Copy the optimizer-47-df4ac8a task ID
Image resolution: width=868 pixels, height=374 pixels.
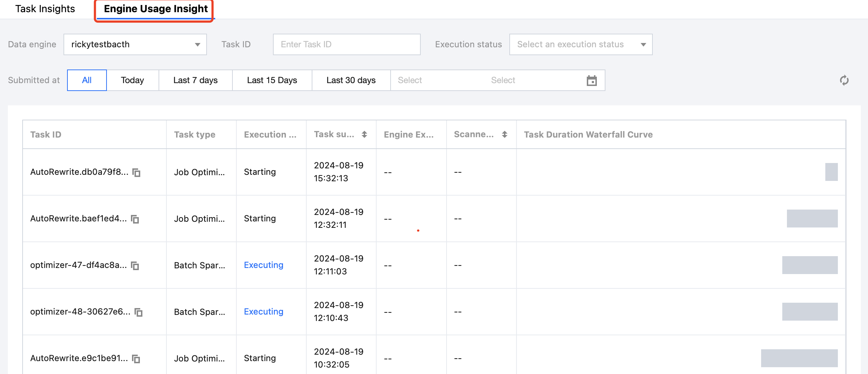(135, 266)
